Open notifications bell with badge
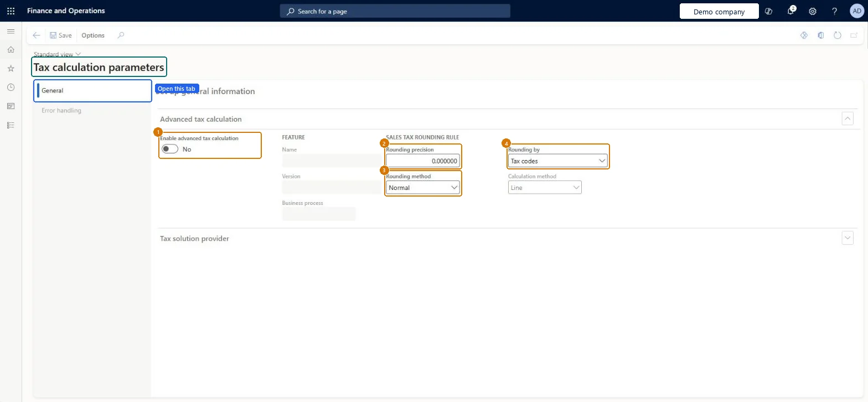 point(790,11)
